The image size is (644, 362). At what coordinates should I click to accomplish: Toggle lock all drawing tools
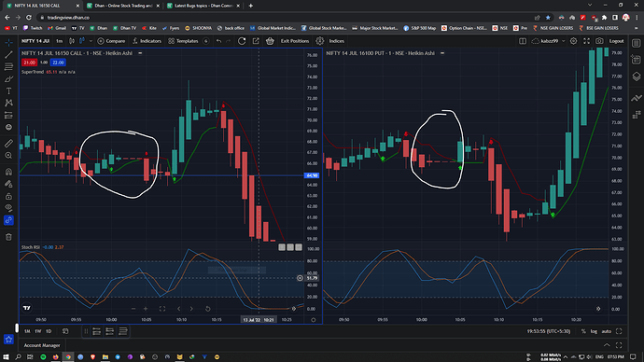8,196
